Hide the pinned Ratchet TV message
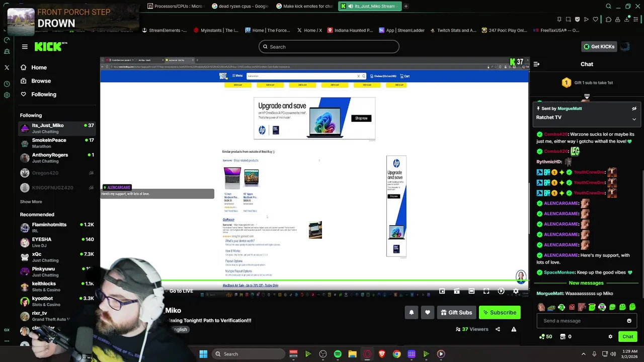 tap(634, 109)
